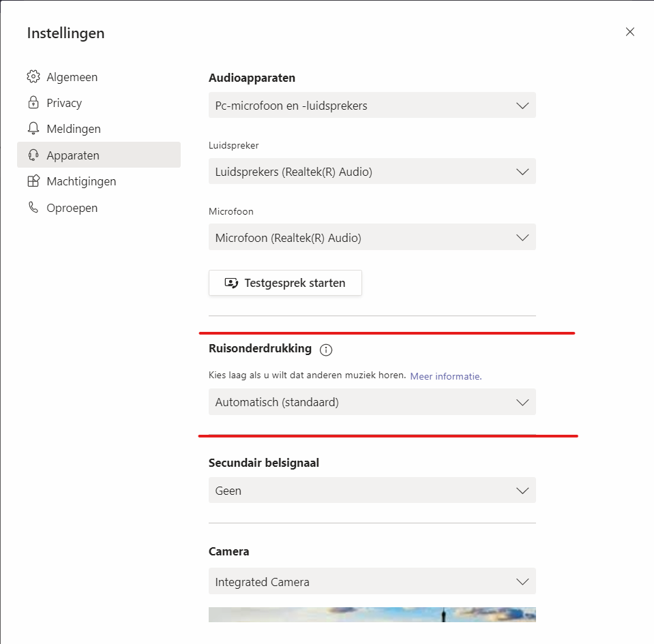Open the Meldingen settings section
This screenshot has height=644, width=654.
(73, 129)
